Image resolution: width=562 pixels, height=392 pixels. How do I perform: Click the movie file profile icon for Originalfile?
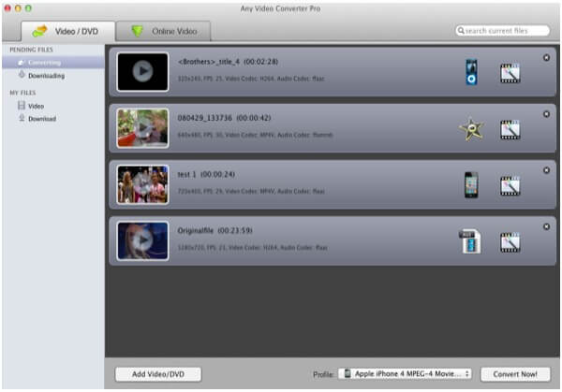(470, 241)
